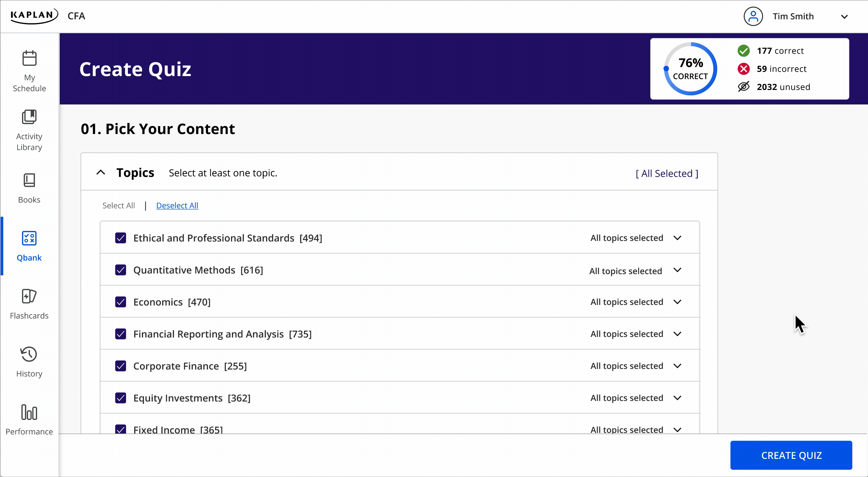Expand Corporate Finance subtopics chevron
Screen dimensions: 868x477
[x=677, y=366]
